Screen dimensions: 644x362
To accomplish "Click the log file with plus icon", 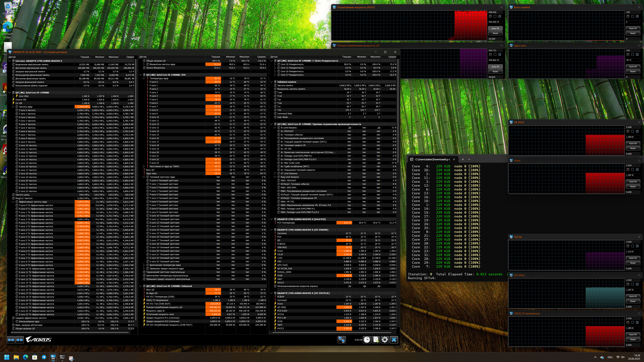I will click(376, 340).
